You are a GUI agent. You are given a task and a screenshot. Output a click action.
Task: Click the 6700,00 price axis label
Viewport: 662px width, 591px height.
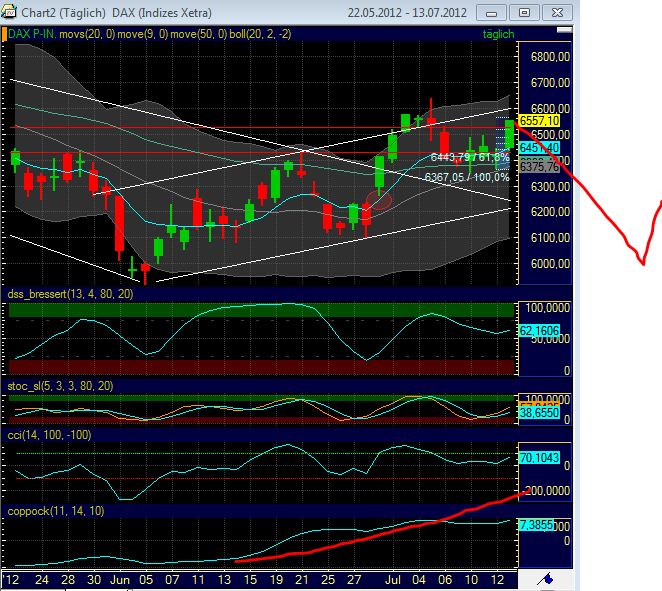point(550,83)
